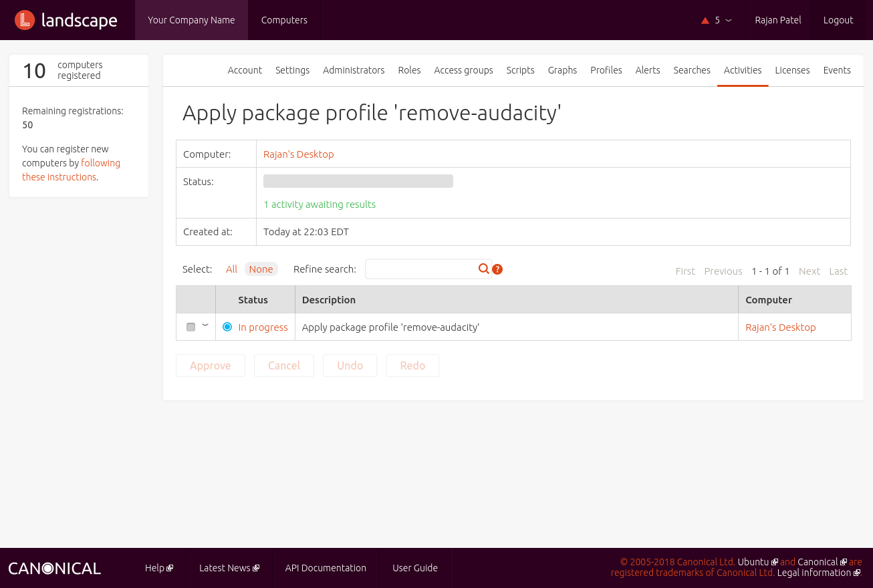Click the Cancel button
This screenshot has height=588, width=873.
click(x=284, y=365)
